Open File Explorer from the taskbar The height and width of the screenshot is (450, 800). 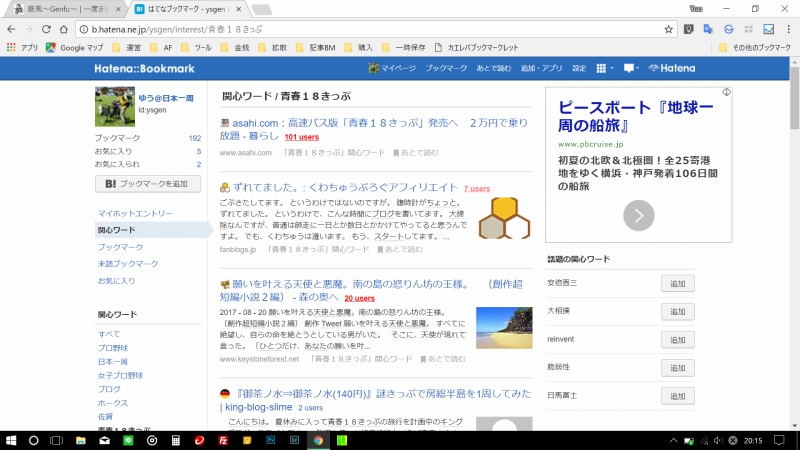point(81,440)
